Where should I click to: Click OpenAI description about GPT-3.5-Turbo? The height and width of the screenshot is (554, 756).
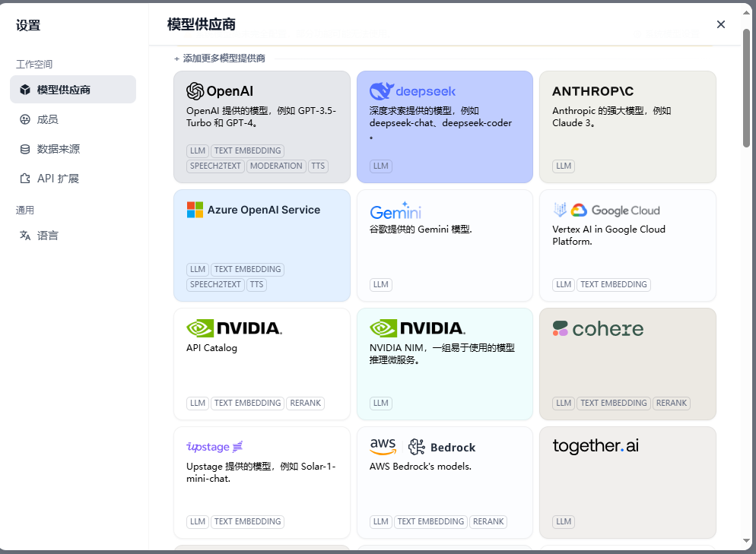click(x=262, y=117)
